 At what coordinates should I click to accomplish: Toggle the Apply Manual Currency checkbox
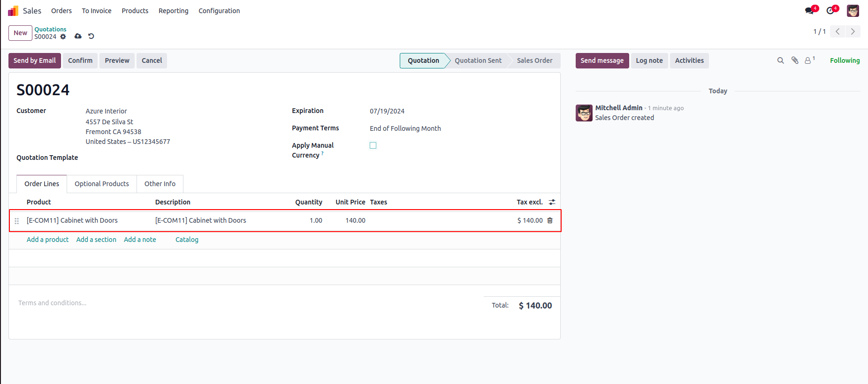click(x=373, y=145)
